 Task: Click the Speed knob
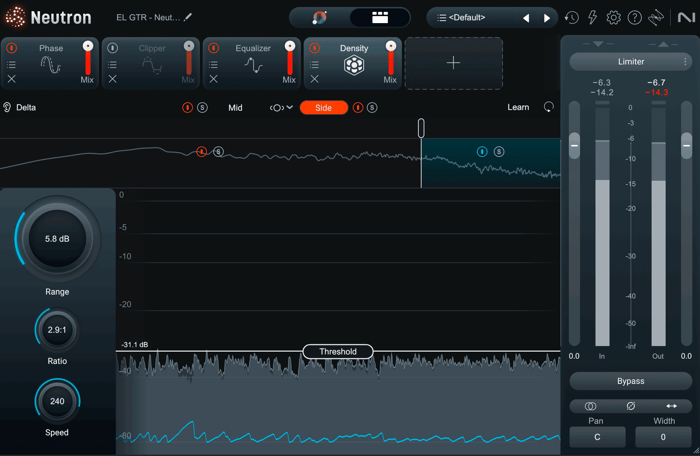point(57,401)
